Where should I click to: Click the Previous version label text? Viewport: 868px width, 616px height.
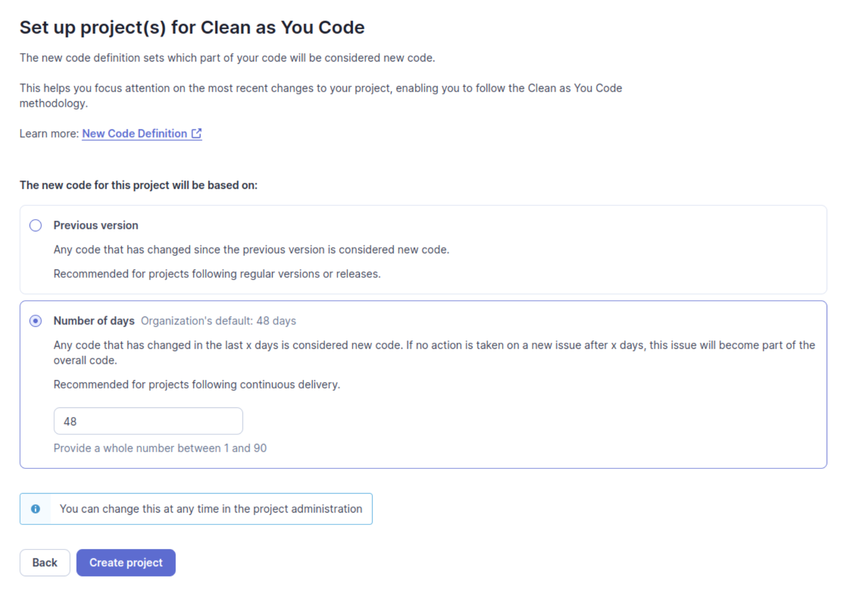tap(96, 225)
